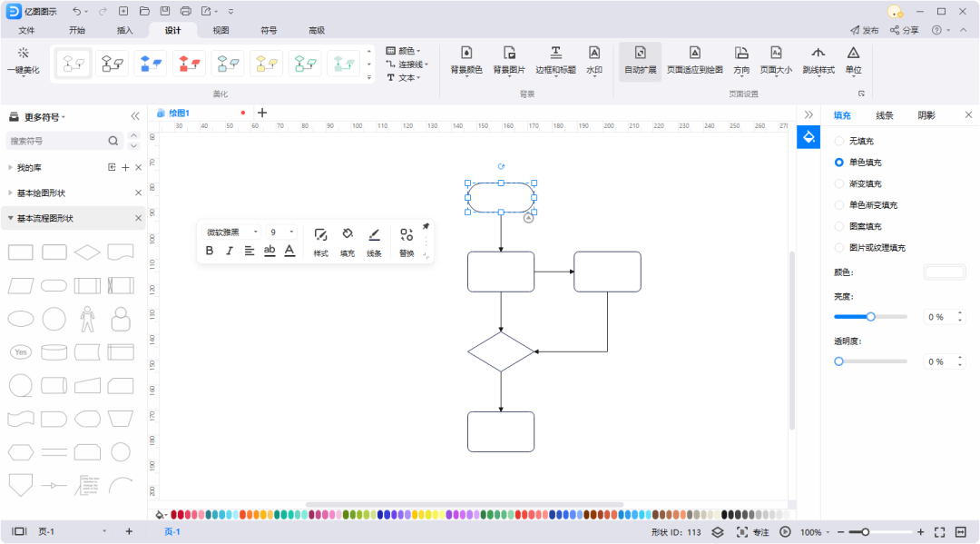
Task: Click the transparency (透明度) slider handle
Action: point(838,361)
